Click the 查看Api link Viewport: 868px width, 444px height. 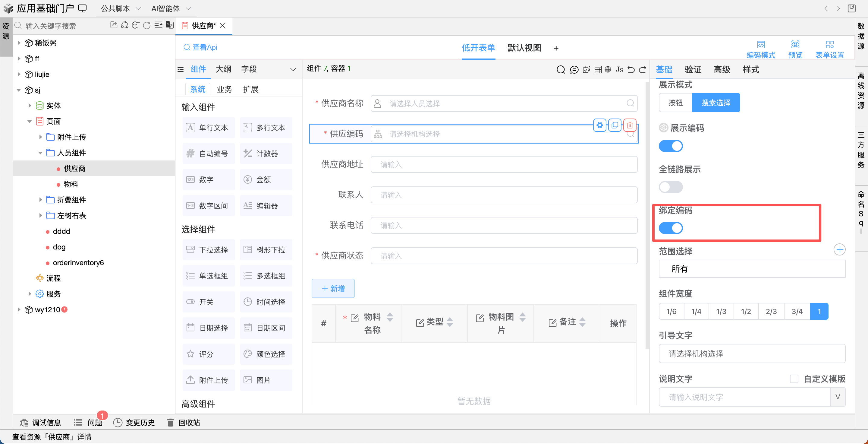pyautogui.click(x=200, y=47)
